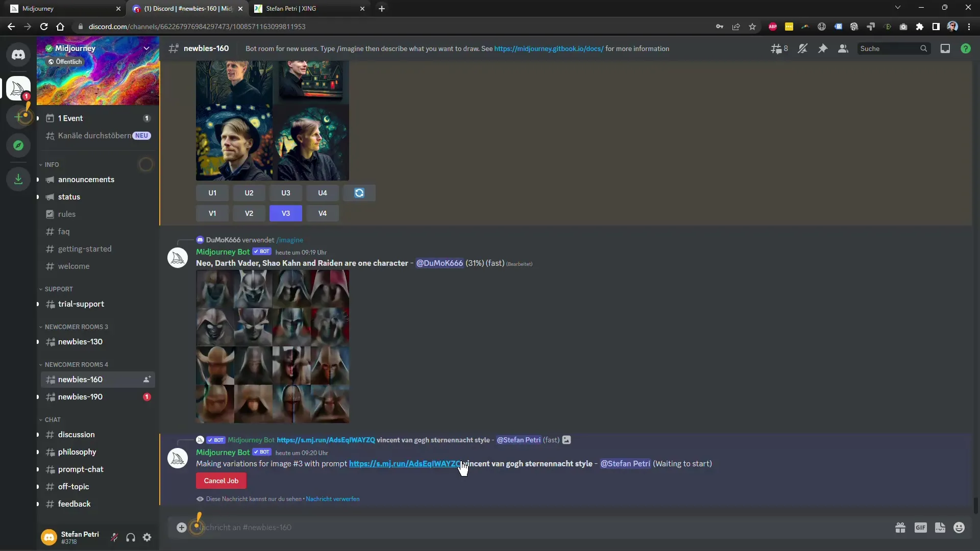
Task: Open Neo Darth Vader generated image grid
Action: pyautogui.click(x=273, y=346)
